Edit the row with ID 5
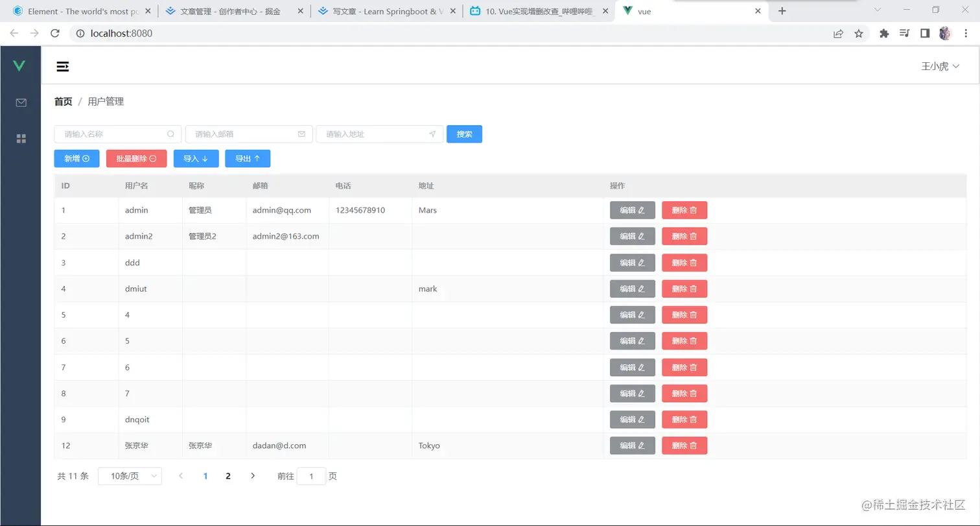The width and height of the screenshot is (980, 526). tap(633, 315)
